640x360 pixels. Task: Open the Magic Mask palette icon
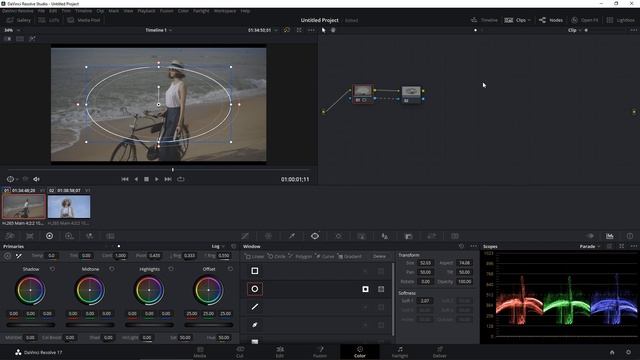(362, 236)
